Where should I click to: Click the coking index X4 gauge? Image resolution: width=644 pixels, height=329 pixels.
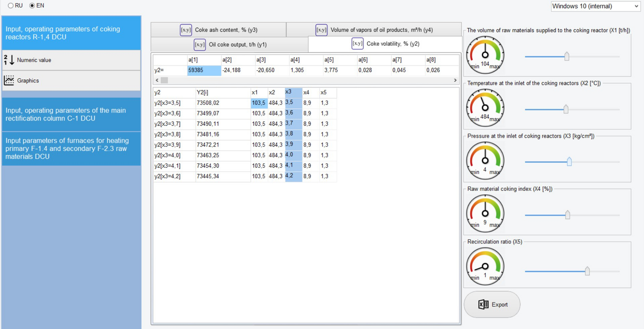(x=485, y=213)
